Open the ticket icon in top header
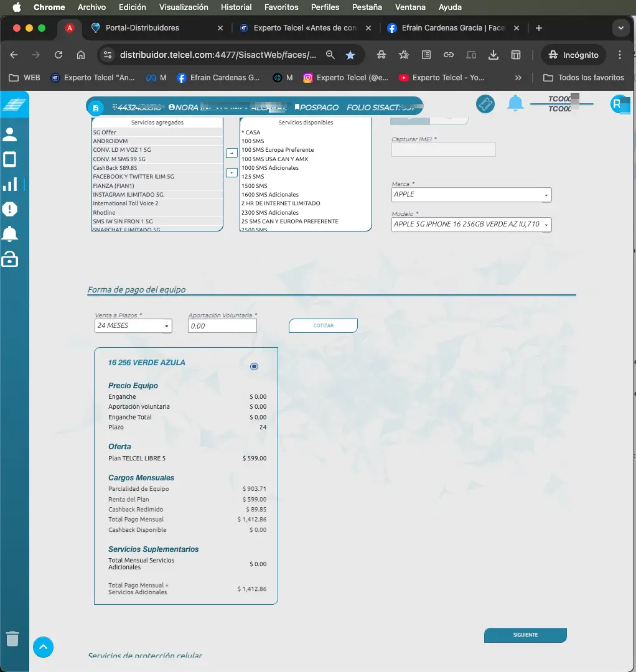Screen dimensions: 636x672 [x=485, y=104]
